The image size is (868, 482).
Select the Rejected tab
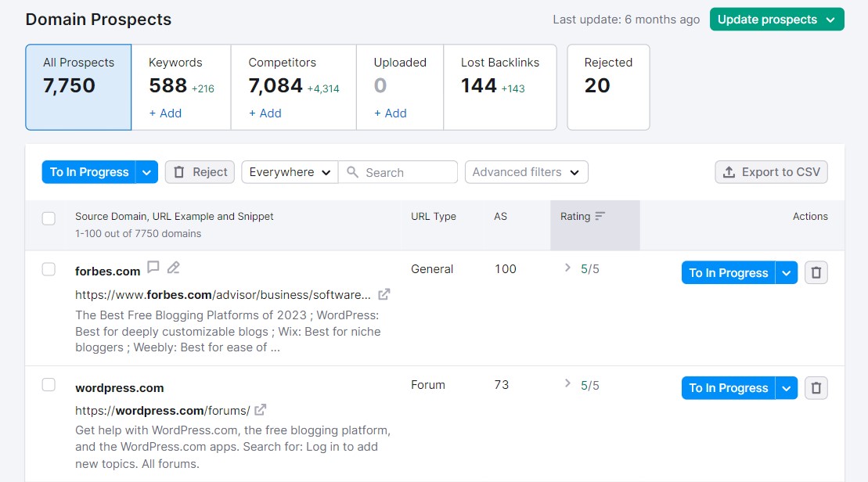pyautogui.click(x=608, y=87)
